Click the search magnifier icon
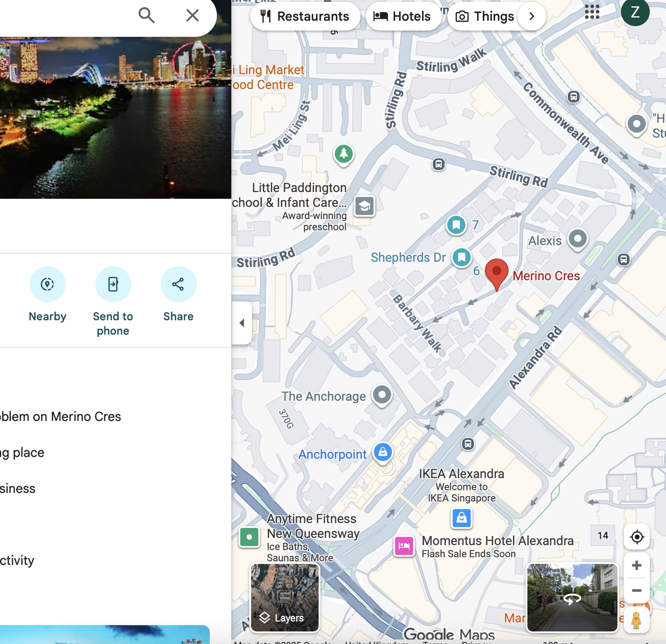 click(x=146, y=15)
